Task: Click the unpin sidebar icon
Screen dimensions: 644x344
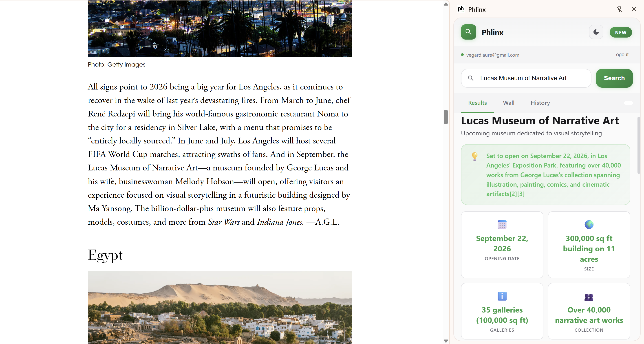Action: tap(620, 9)
